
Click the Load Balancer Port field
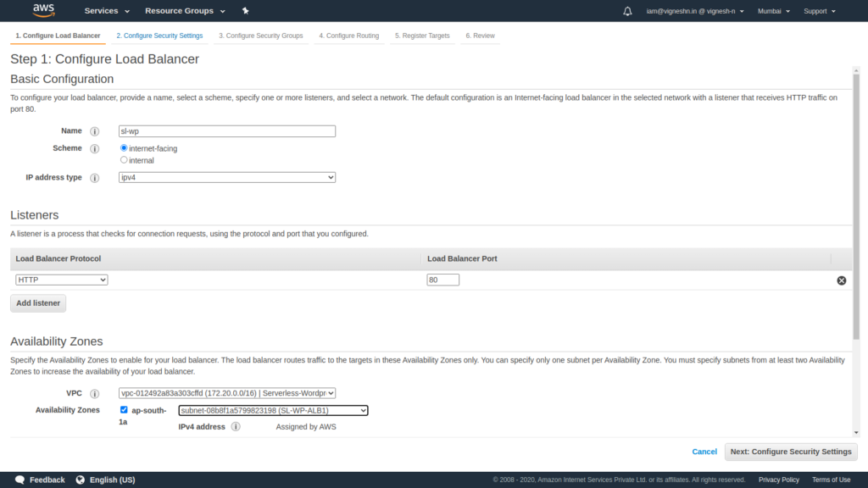click(442, 280)
